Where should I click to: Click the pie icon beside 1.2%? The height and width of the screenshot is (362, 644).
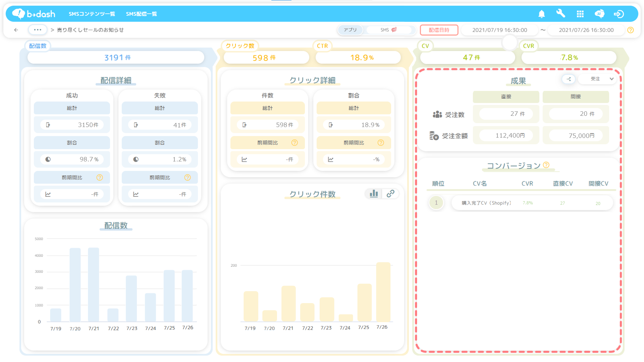(136, 159)
